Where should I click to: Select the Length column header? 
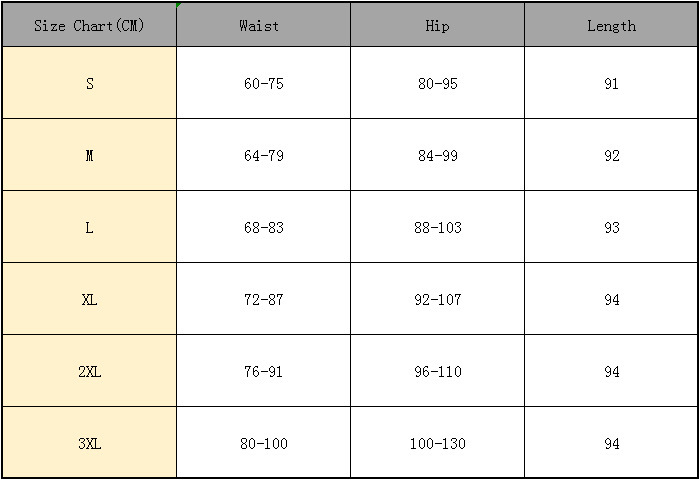611,26
